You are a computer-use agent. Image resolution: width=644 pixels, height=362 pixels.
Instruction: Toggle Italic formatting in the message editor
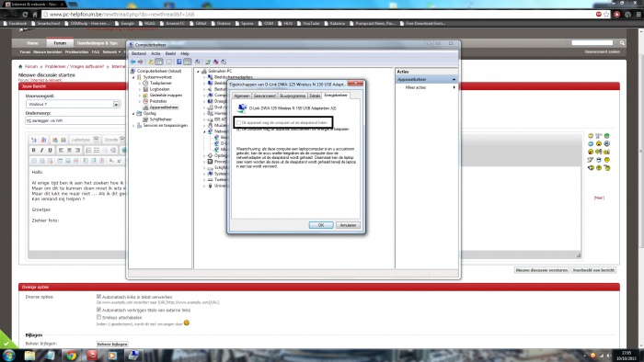(x=41, y=150)
